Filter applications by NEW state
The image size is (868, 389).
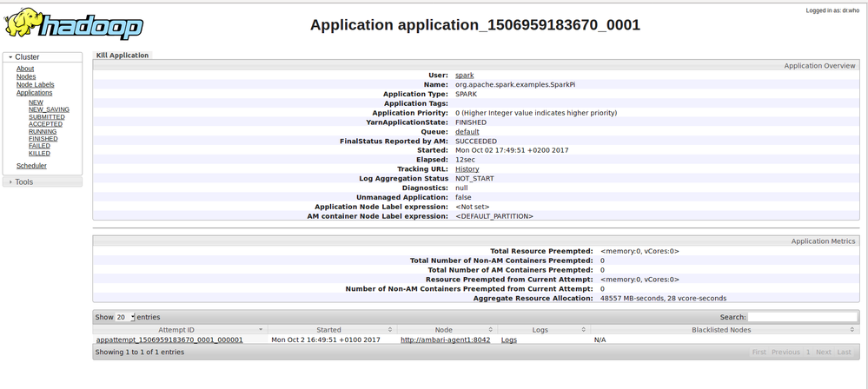tap(36, 102)
